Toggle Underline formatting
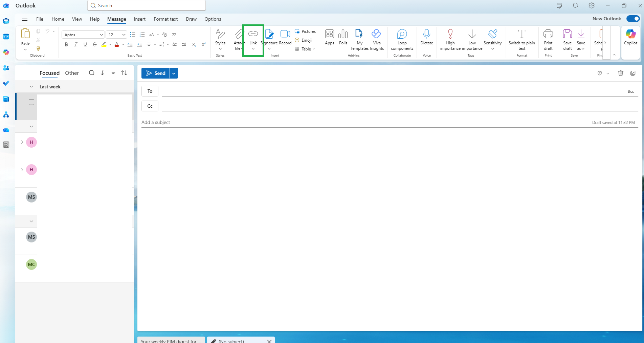Screen dimensions: 644x343 pos(85,44)
